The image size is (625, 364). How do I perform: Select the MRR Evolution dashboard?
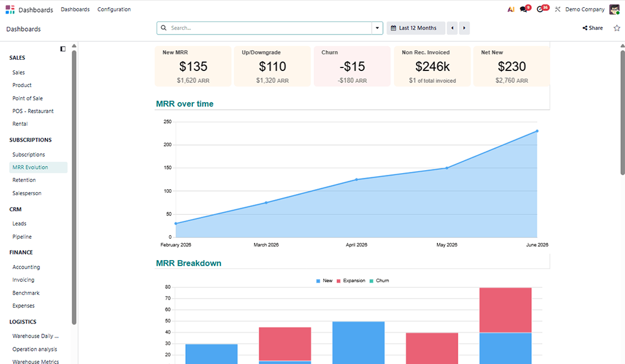coord(38,167)
